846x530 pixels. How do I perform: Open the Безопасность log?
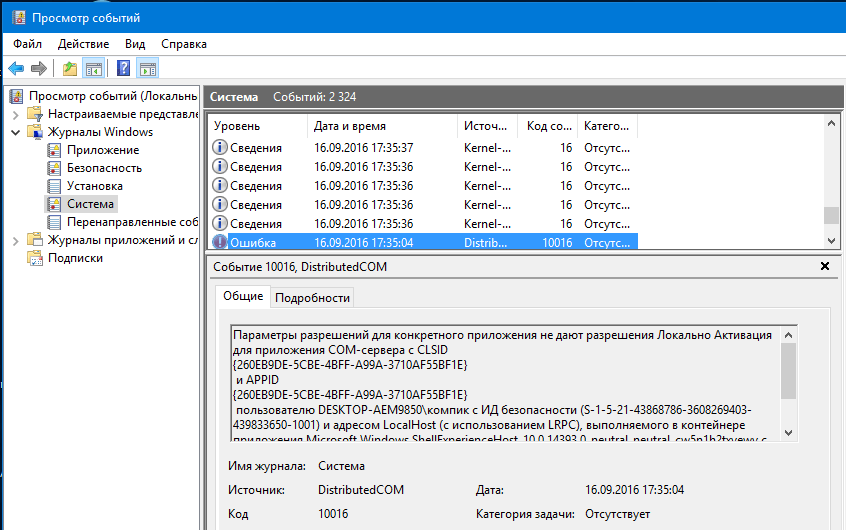104,168
